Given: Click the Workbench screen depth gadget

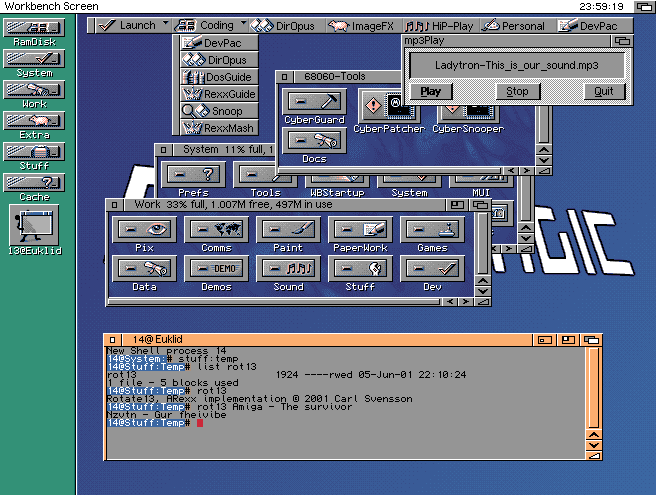Looking at the screenshot, I should [x=644, y=6].
